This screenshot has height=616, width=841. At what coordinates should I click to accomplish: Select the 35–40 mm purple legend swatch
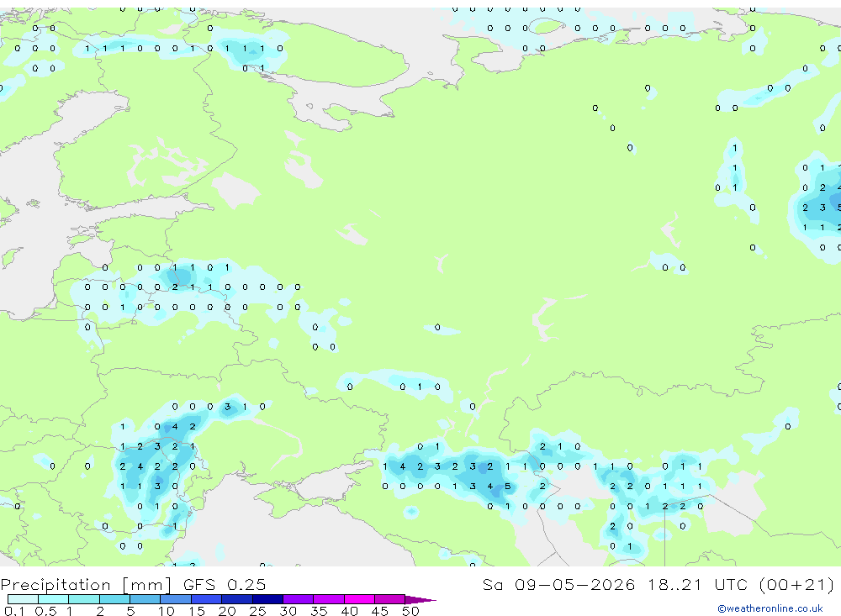coord(328,599)
